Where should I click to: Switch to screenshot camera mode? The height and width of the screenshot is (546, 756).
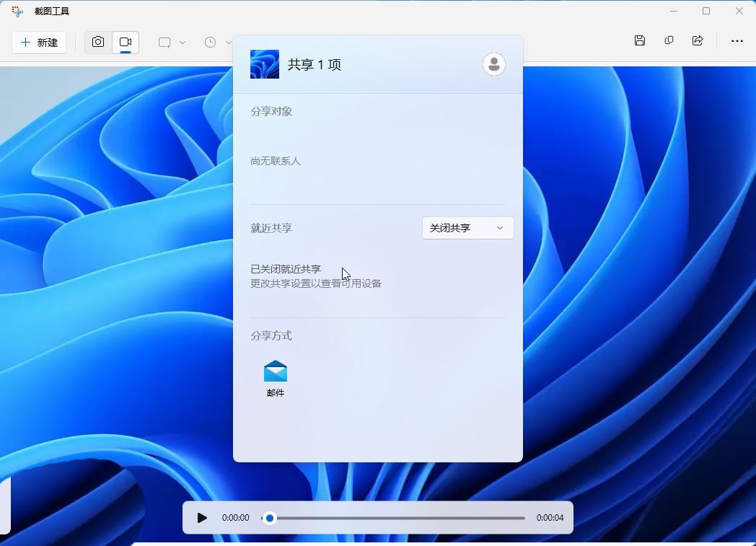tap(98, 43)
